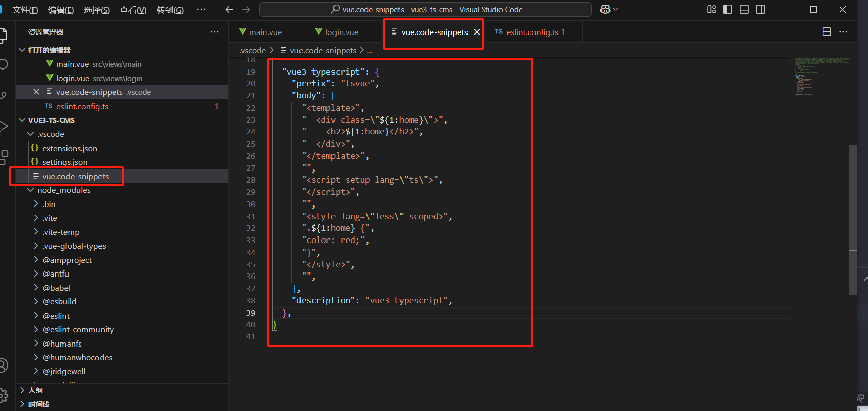Open main.vue in Open Editors list

pyautogui.click(x=122, y=64)
